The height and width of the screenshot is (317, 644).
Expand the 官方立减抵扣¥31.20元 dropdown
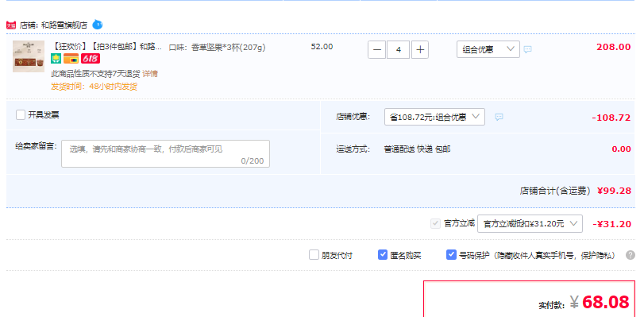click(x=530, y=224)
